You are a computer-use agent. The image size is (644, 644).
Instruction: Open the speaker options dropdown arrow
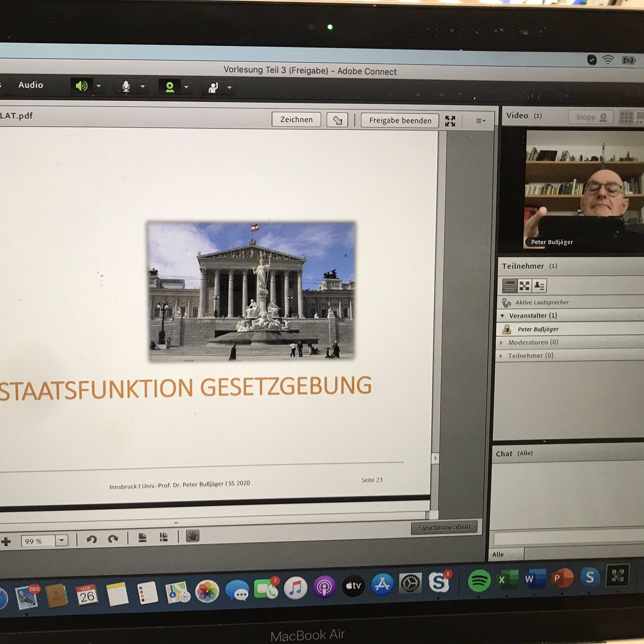(99, 86)
